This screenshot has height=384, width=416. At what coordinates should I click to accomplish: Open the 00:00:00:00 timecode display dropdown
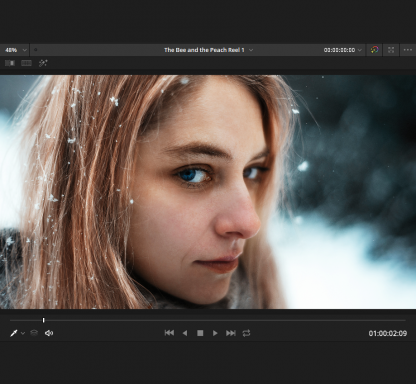click(x=343, y=50)
